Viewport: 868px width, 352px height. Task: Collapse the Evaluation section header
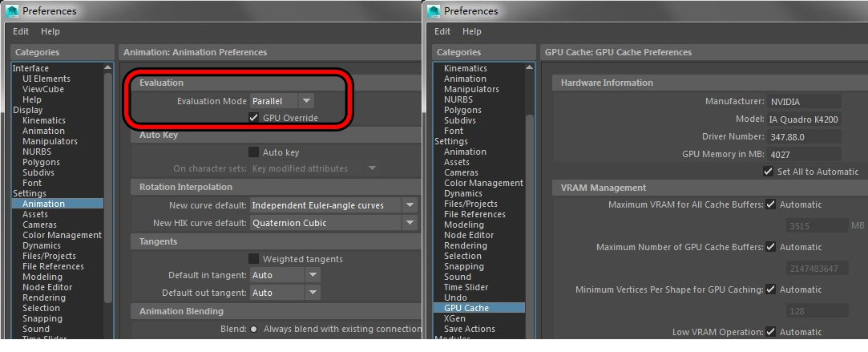pyautogui.click(x=276, y=83)
